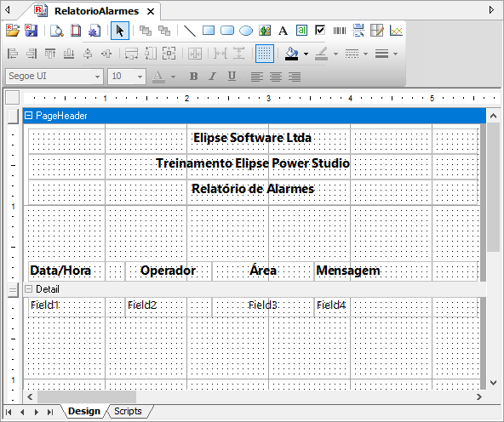The width and height of the screenshot is (504, 422).
Task: Open the fill color dropdown arrow
Action: pos(306,54)
